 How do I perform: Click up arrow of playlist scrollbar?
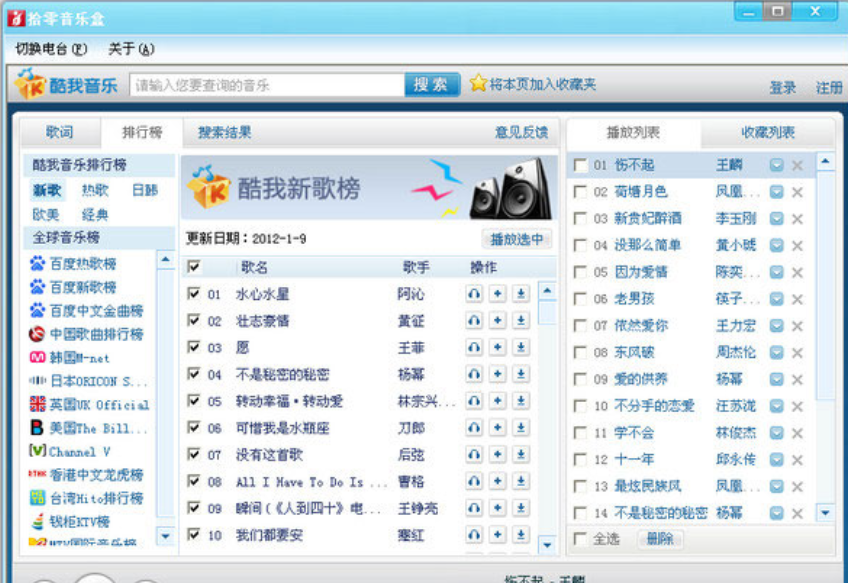tap(825, 161)
